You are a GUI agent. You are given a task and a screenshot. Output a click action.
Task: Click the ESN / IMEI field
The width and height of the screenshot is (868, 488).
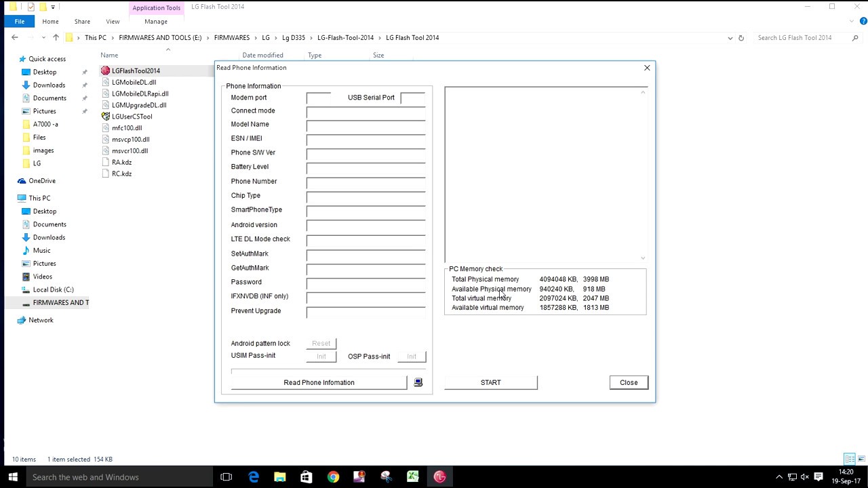pos(366,139)
